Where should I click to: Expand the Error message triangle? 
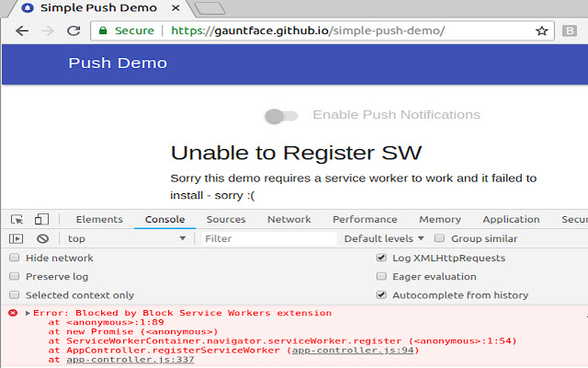click(x=28, y=313)
